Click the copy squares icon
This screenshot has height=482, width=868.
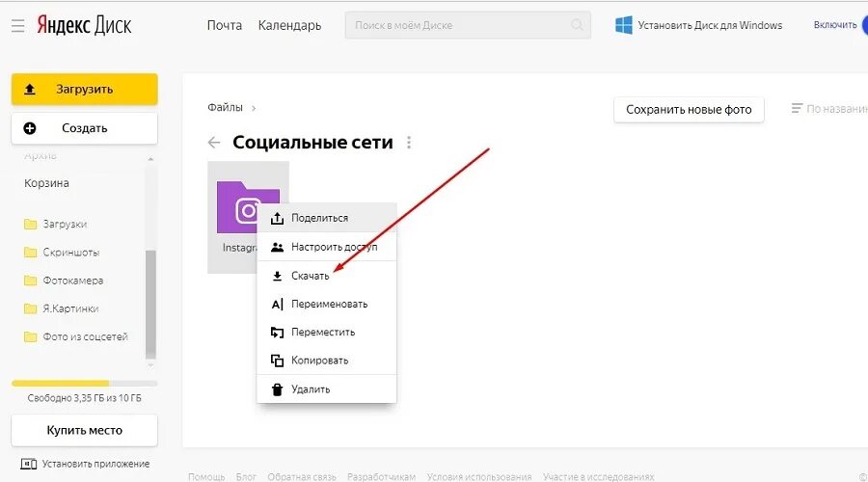278,361
